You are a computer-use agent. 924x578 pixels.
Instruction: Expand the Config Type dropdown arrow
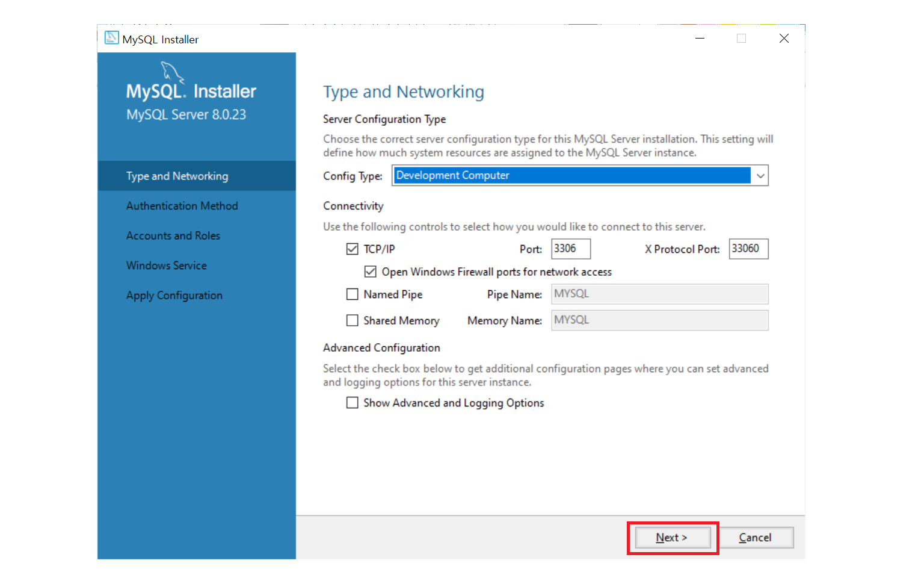click(760, 176)
